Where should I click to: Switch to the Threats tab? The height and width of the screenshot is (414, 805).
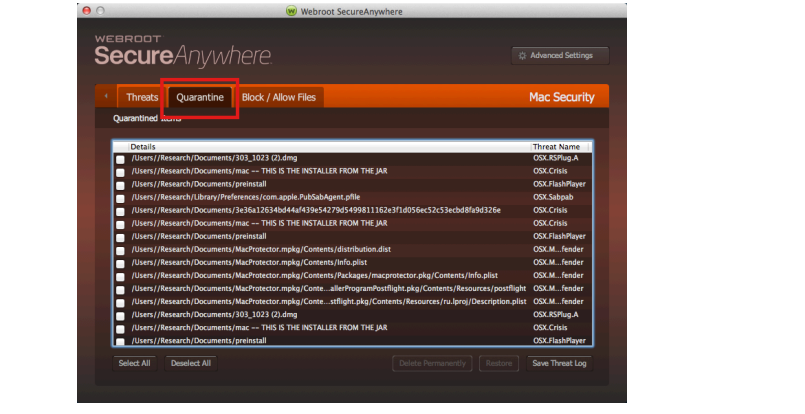pyautogui.click(x=142, y=98)
